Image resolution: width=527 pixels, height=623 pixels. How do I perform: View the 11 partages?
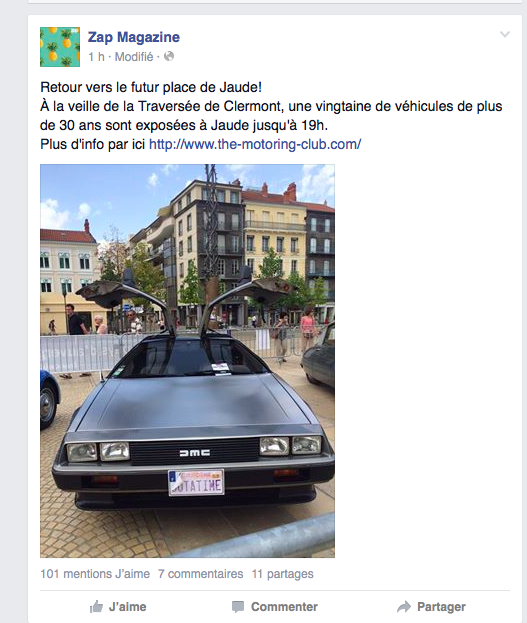[283, 574]
